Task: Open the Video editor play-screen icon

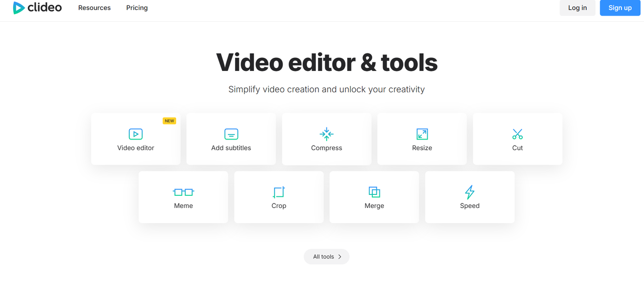Action: (x=135, y=134)
